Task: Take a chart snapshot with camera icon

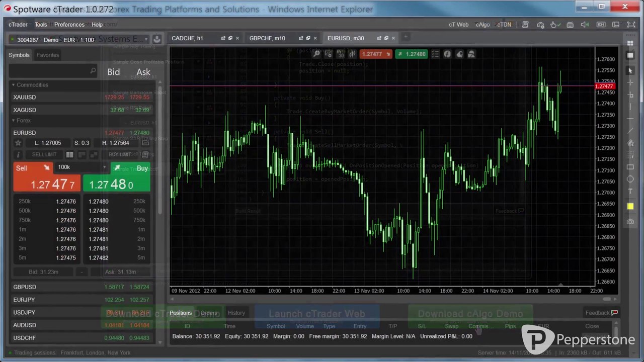Action: coord(630,221)
